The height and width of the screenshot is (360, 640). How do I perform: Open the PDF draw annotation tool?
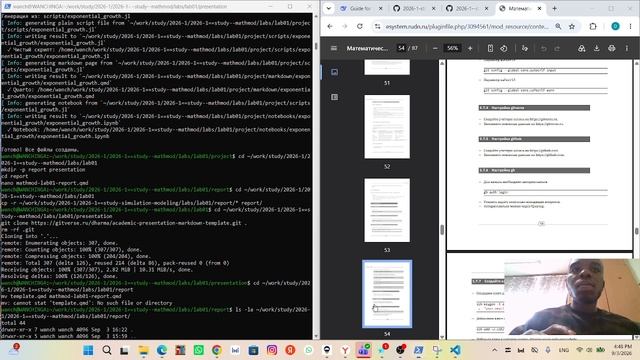click(524, 48)
